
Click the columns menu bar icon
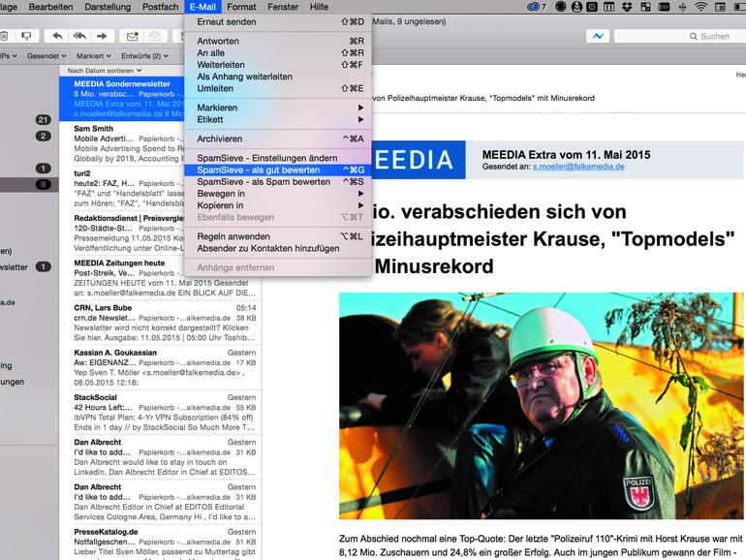[x=608, y=7]
